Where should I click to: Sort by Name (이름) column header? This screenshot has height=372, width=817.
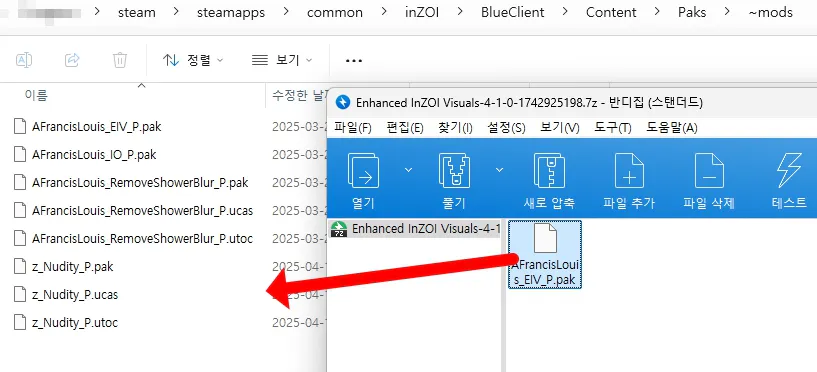(36, 95)
